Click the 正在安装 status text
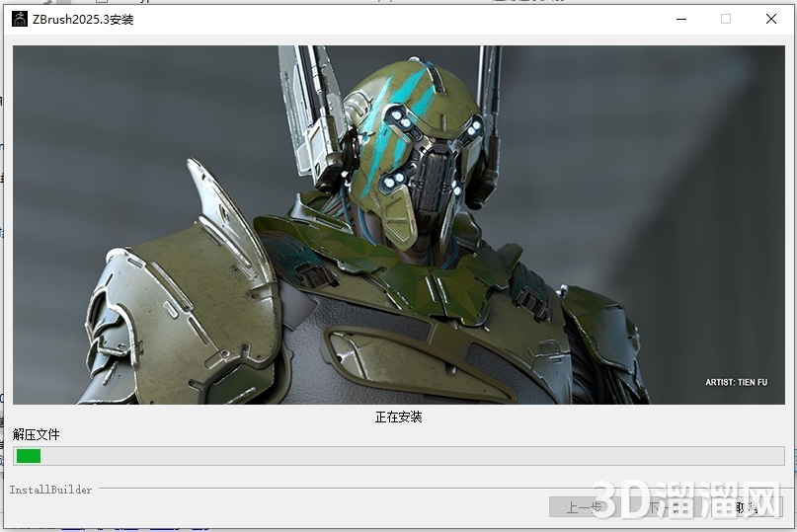The width and height of the screenshot is (797, 532). [x=399, y=418]
